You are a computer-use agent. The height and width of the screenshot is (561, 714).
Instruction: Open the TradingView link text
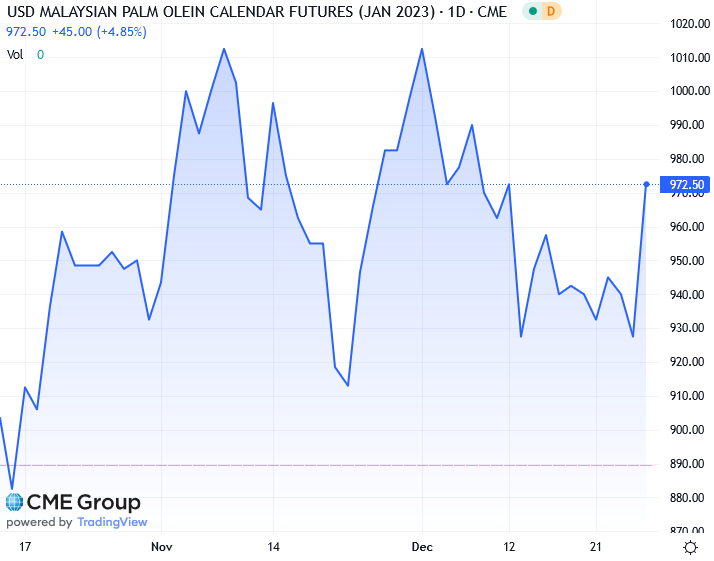(112, 522)
